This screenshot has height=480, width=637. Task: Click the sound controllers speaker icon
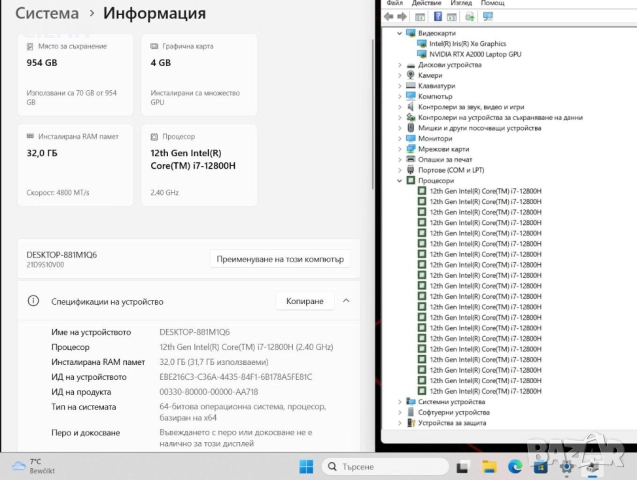click(x=411, y=107)
